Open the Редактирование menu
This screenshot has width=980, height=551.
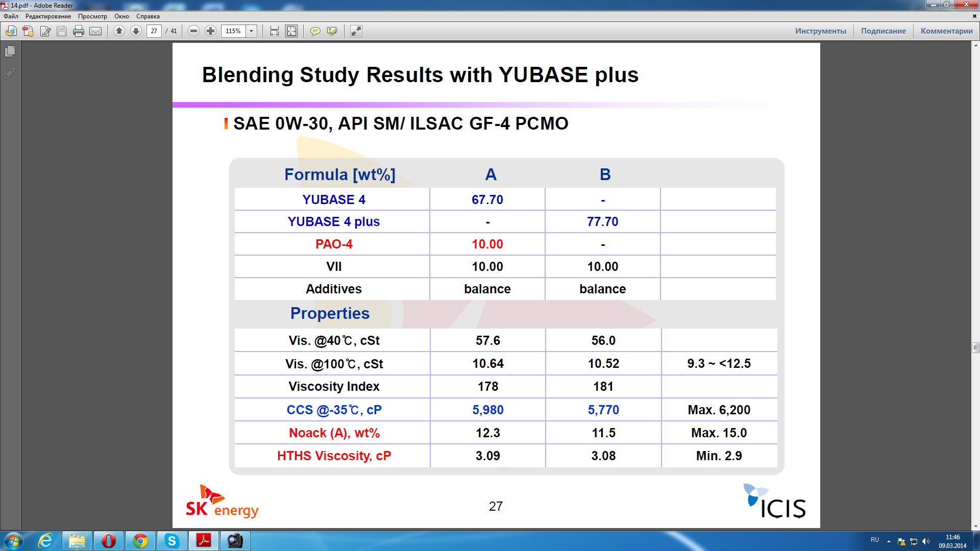48,16
